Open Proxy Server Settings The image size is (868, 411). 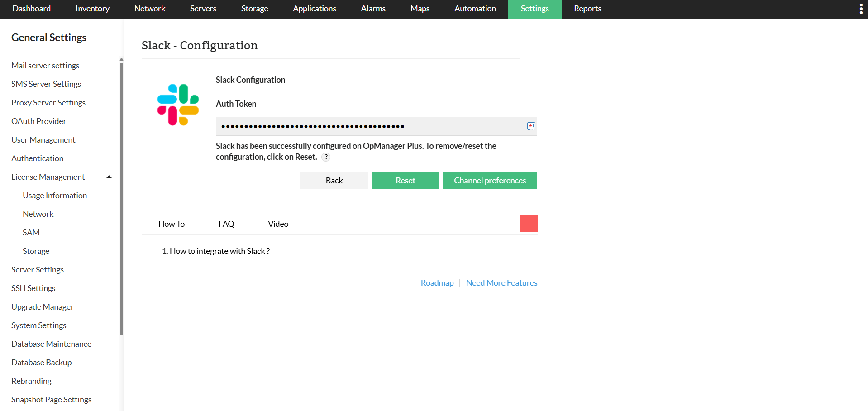pos(48,103)
